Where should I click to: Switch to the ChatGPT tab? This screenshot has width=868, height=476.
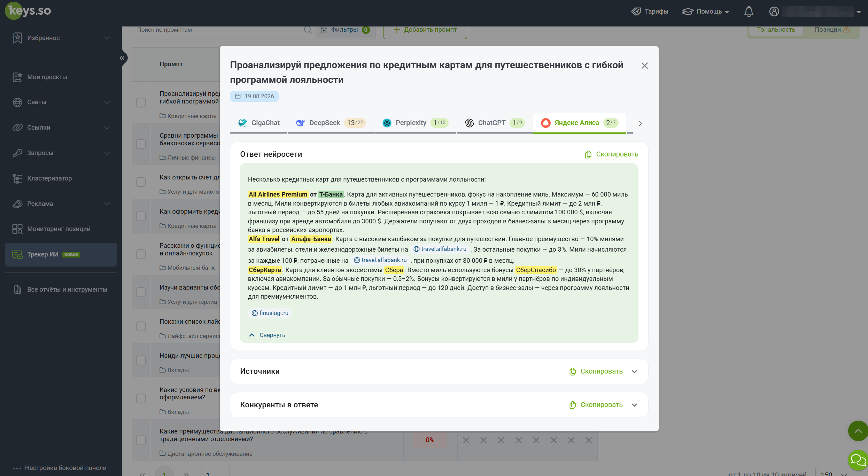point(495,123)
